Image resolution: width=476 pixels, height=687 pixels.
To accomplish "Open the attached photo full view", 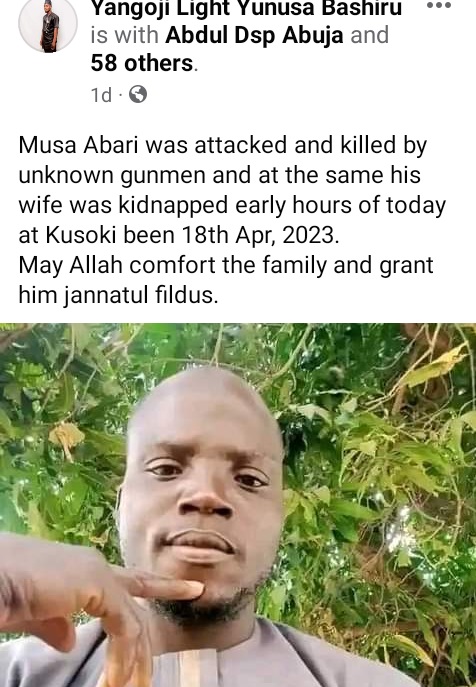I will pyautogui.click(x=238, y=505).
